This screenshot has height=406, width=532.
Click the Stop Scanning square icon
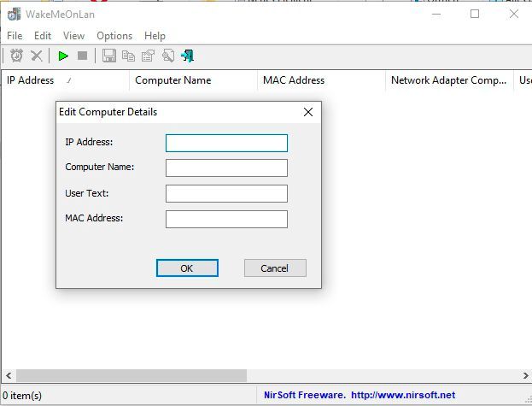pyautogui.click(x=83, y=56)
